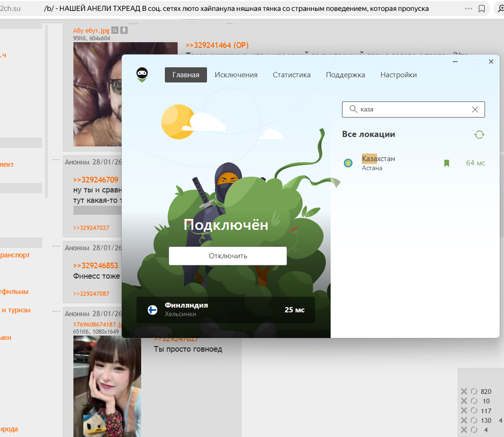Open the sidebar link "и туризм"
The image size is (504, 437).
(x=16, y=310)
